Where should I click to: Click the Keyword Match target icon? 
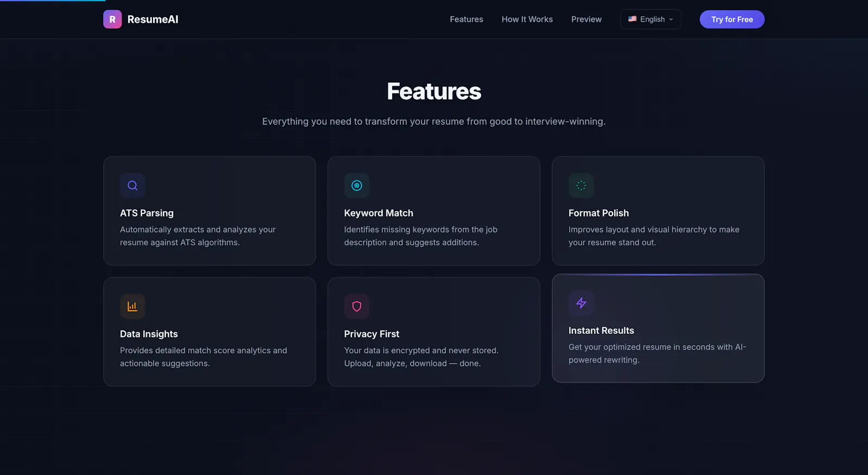[x=356, y=186]
